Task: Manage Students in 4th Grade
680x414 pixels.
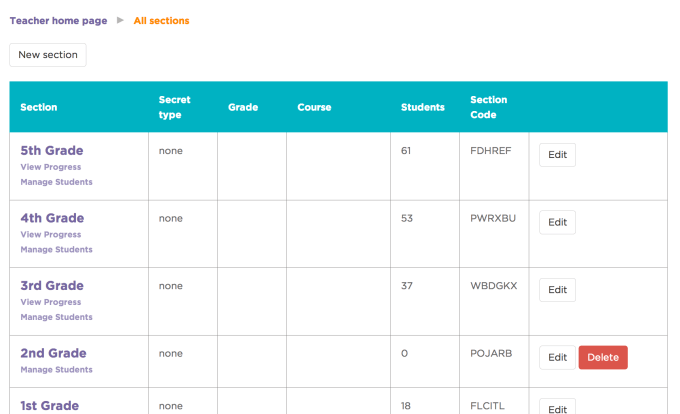Action: (56, 249)
